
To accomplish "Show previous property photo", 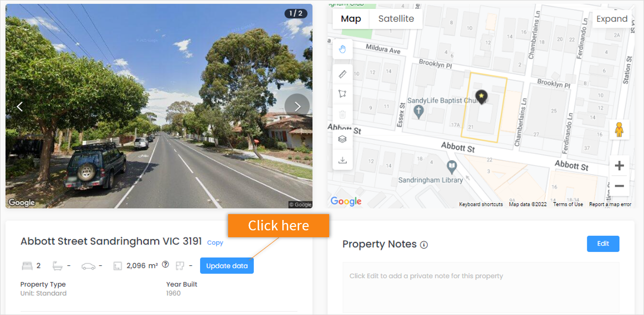I will pos(20,106).
